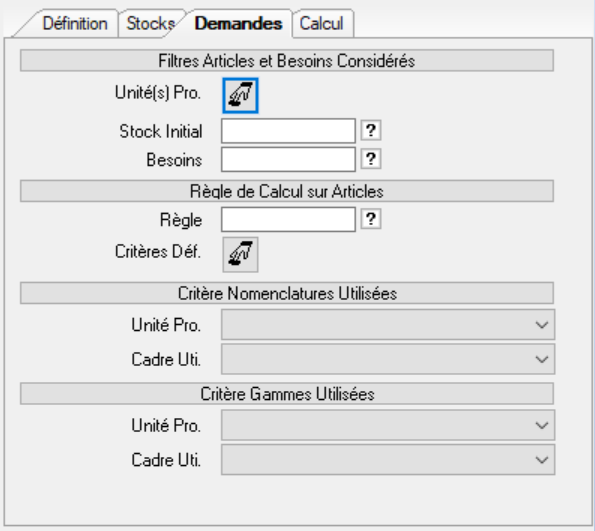Click the question mark beside Stock Initial

point(371,131)
